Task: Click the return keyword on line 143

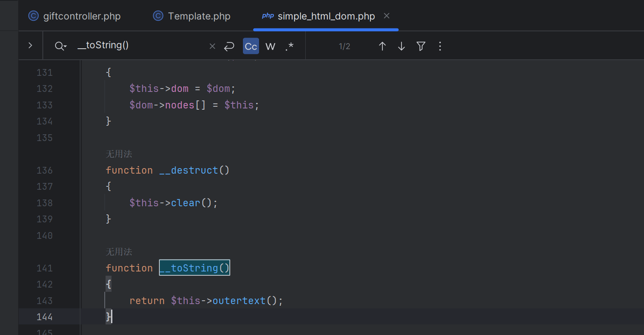Action: coord(147,301)
